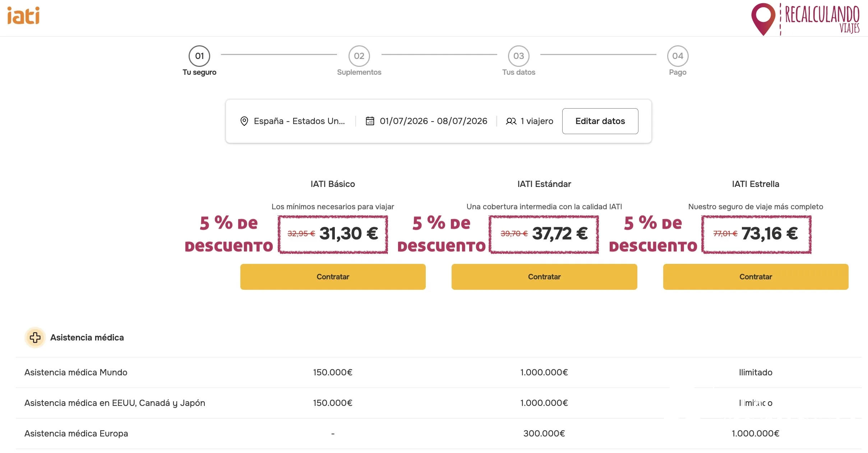Go to step 02 Suplementos
The image size is (868, 453).
(x=359, y=61)
